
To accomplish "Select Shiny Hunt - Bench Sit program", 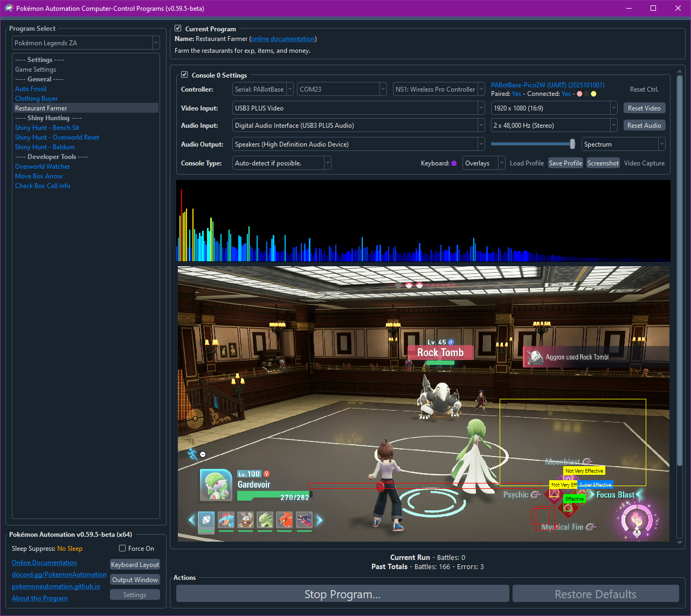I will (x=47, y=128).
